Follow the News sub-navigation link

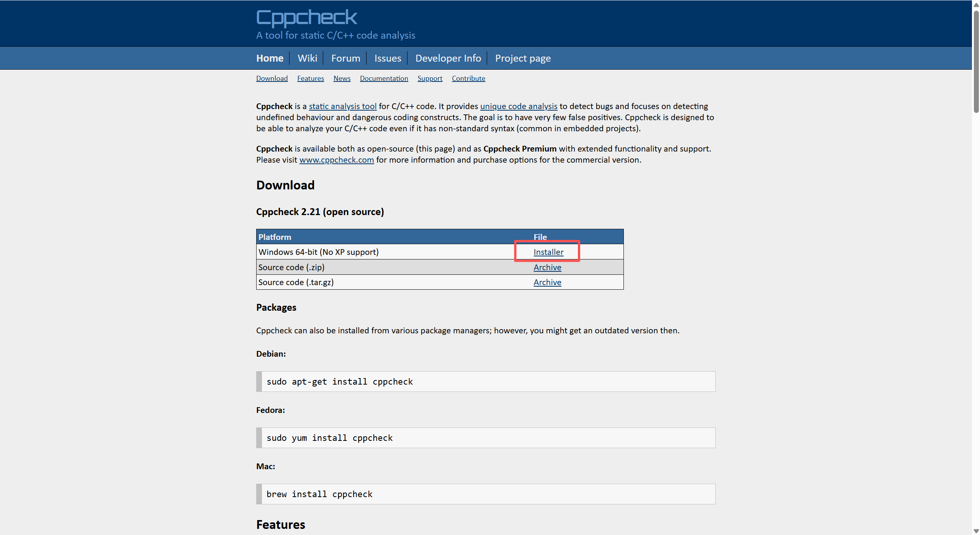(342, 78)
